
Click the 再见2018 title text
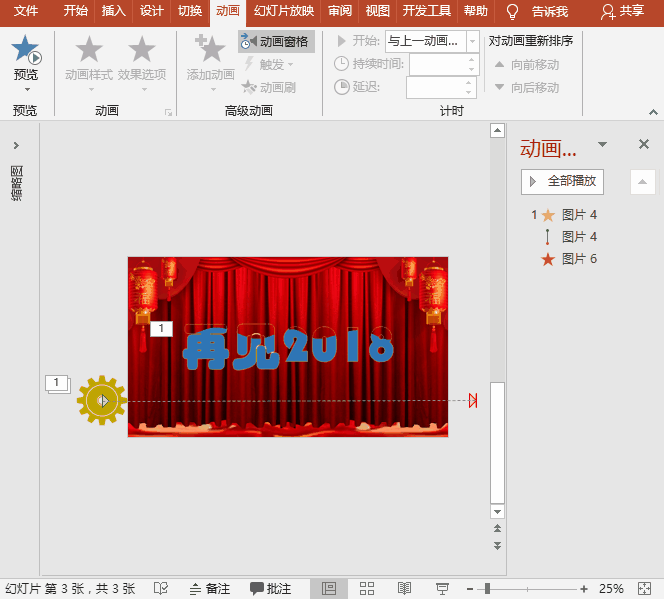click(x=288, y=348)
